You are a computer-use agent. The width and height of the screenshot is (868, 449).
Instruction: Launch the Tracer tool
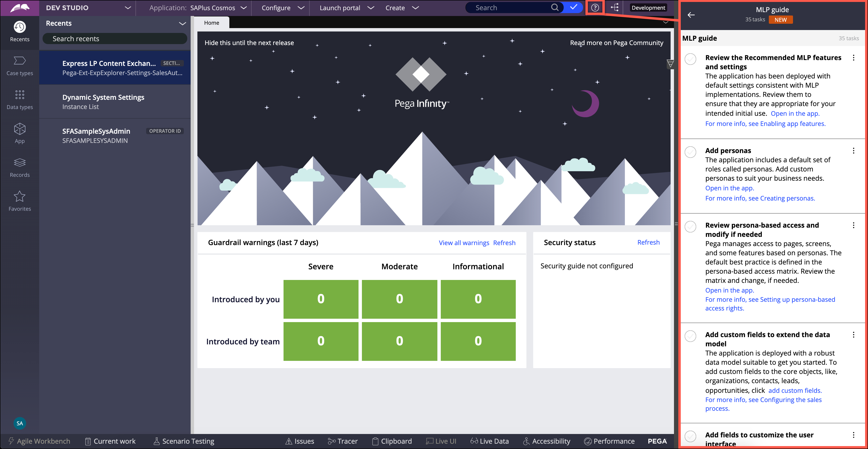coord(343,441)
